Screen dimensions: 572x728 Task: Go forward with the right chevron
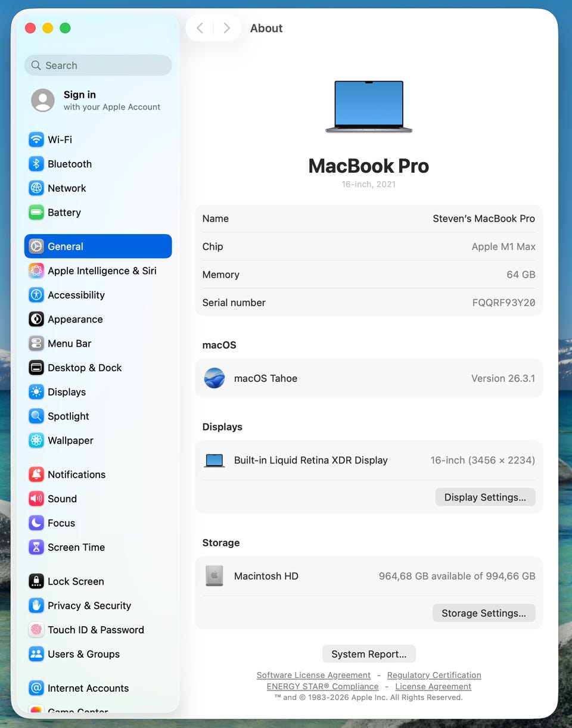point(226,28)
